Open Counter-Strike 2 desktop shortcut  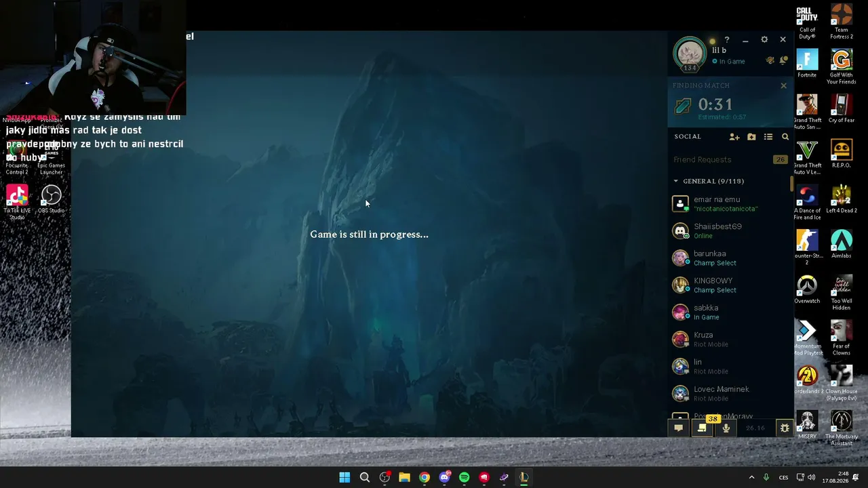point(807,247)
